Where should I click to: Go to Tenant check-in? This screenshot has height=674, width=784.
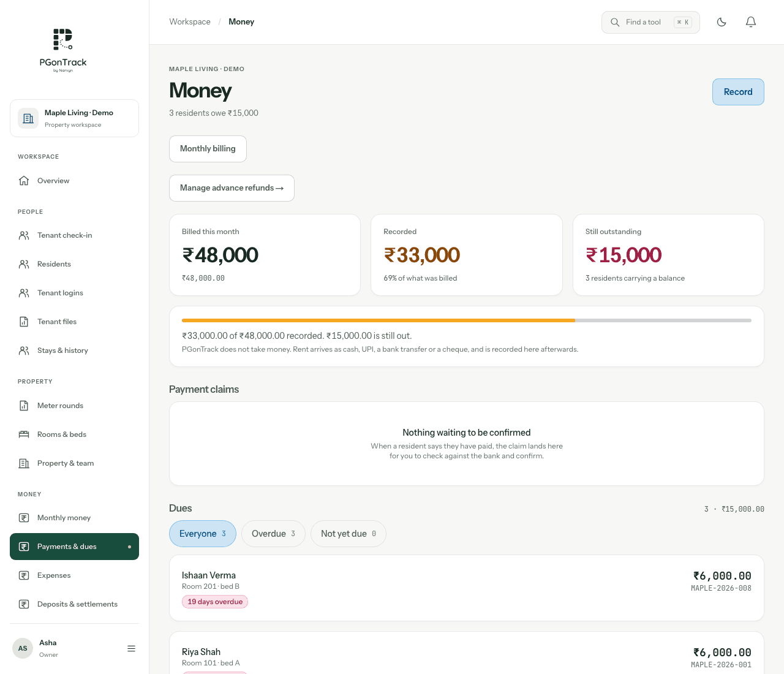point(74,235)
